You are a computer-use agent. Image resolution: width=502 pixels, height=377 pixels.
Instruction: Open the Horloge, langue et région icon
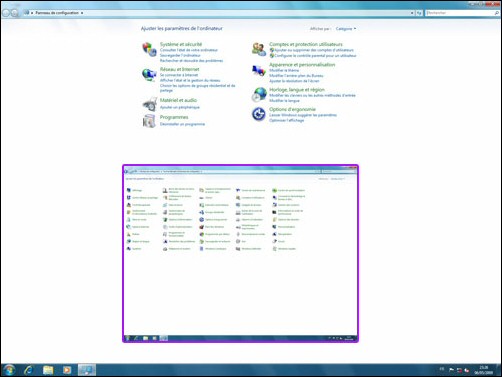click(x=259, y=94)
